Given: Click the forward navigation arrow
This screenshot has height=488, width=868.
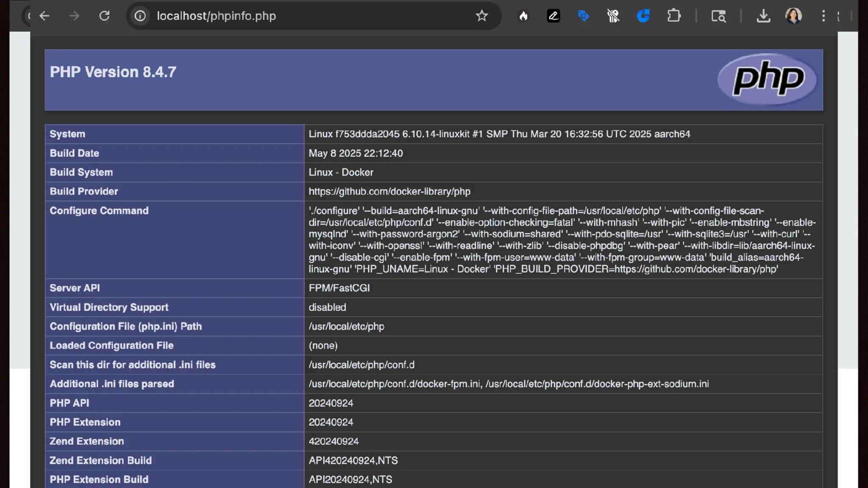Looking at the screenshot, I should (74, 16).
